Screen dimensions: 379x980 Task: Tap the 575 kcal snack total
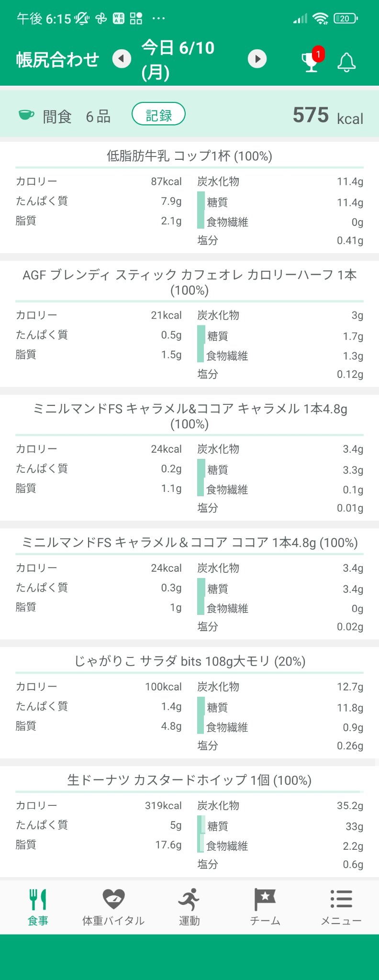point(327,116)
